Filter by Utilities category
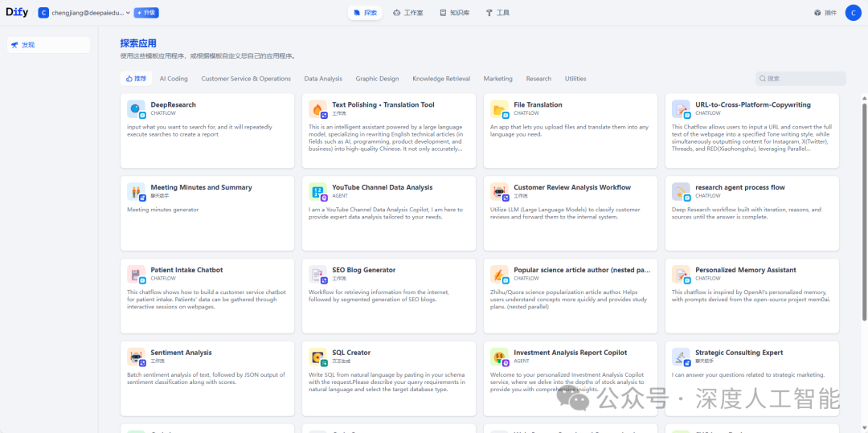868x433 pixels. coord(575,79)
